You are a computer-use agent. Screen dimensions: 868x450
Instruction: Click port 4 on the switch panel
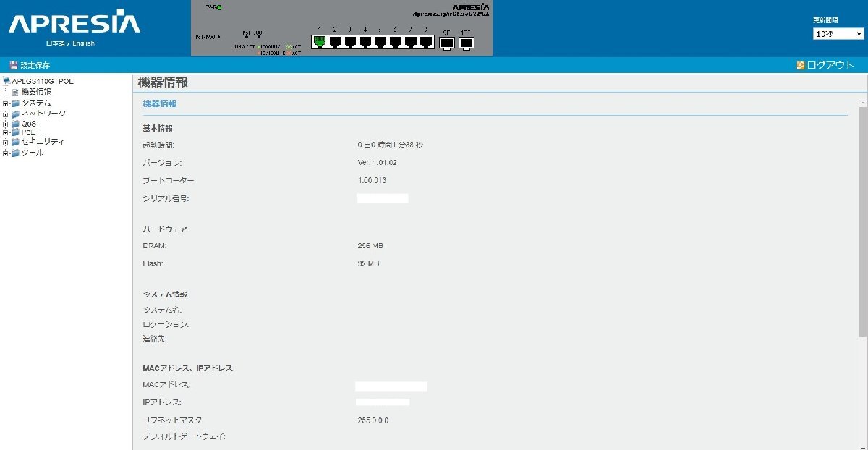365,42
